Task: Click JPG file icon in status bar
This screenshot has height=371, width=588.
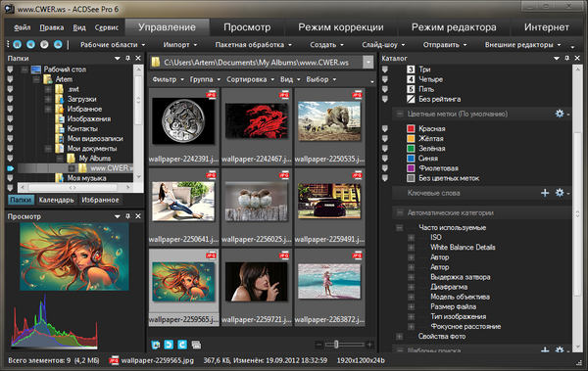Action: tap(114, 360)
